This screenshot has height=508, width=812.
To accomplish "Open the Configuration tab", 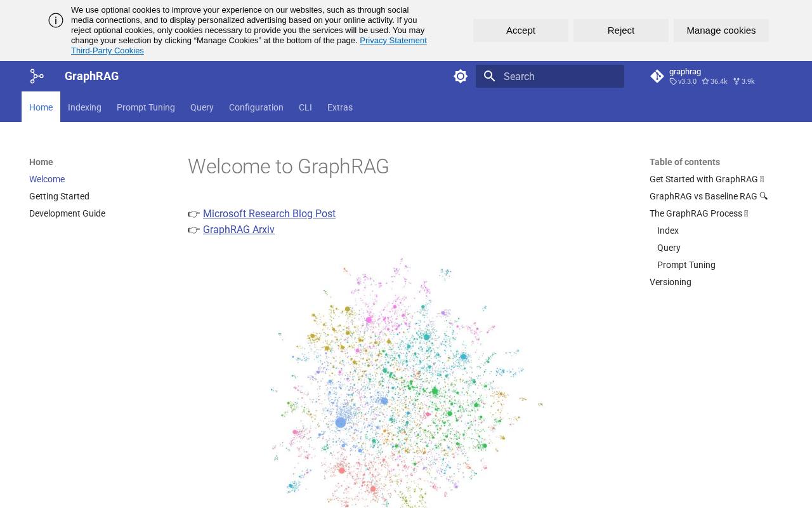I will click(256, 107).
